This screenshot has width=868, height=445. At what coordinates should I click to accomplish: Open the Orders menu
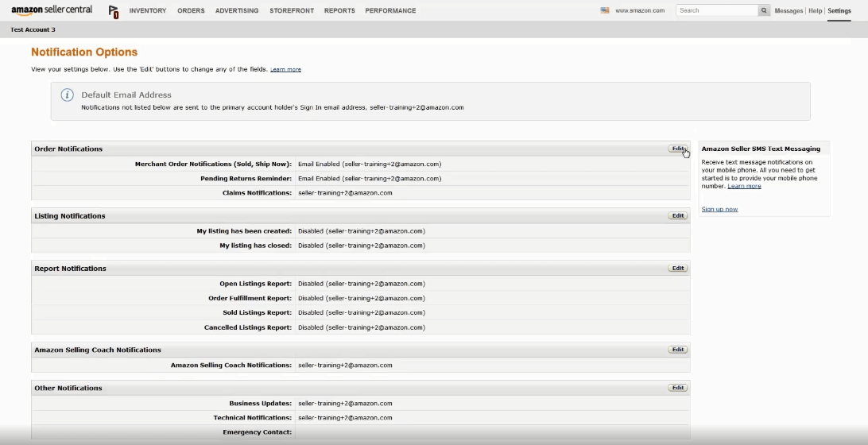click(191, 11)
